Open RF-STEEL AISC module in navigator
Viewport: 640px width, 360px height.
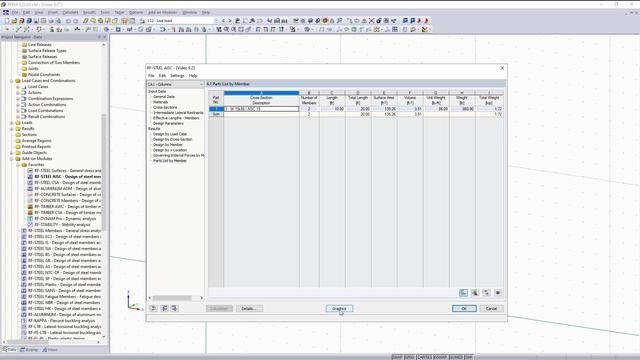point(67,177)
